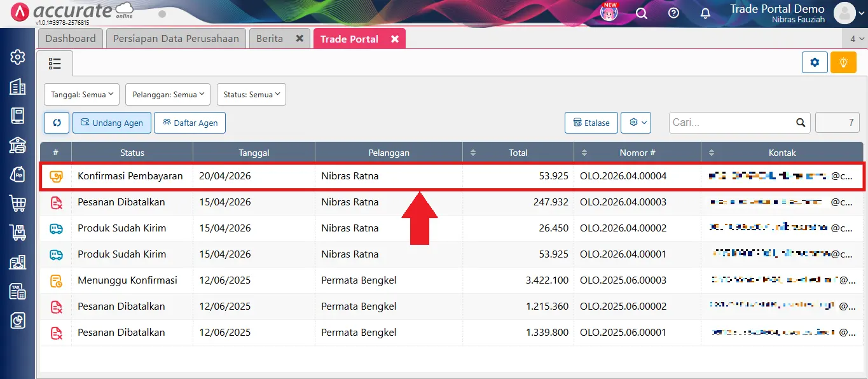The width and height of the screenshot is (868, 379).
Task: Select order number OLO.2026.04.00004
Action: click(x=623, y=176)
